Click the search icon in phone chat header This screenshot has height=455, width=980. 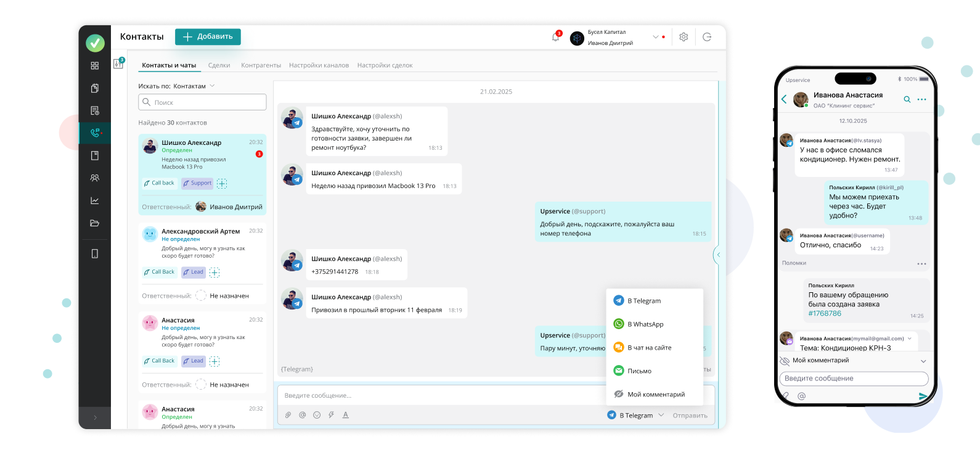907,99
